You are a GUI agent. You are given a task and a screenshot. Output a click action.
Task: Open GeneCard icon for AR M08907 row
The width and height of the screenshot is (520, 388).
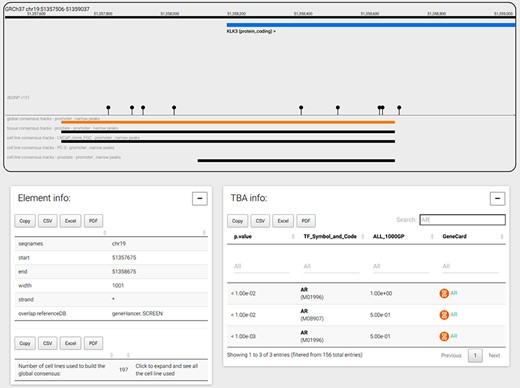click(444, 315)
